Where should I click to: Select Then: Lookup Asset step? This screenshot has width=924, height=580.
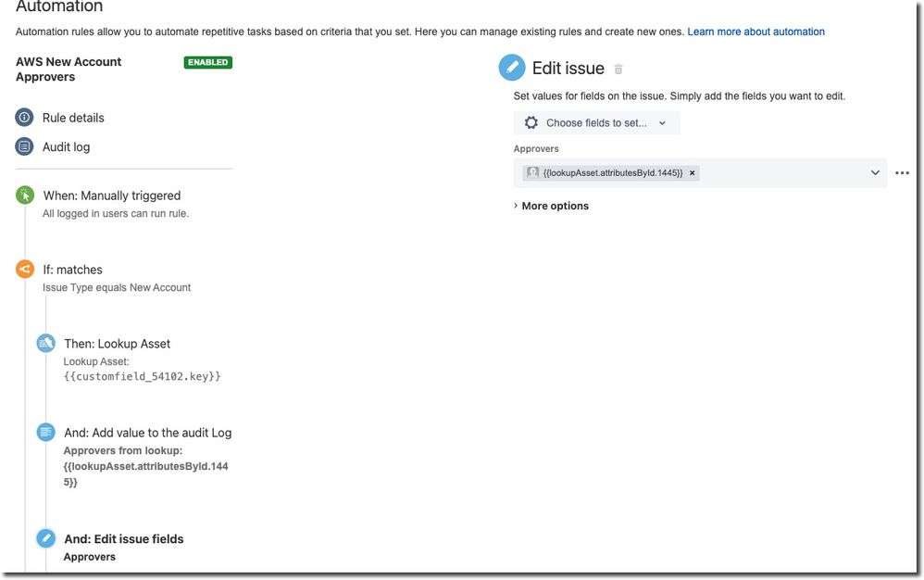point(118,344)
